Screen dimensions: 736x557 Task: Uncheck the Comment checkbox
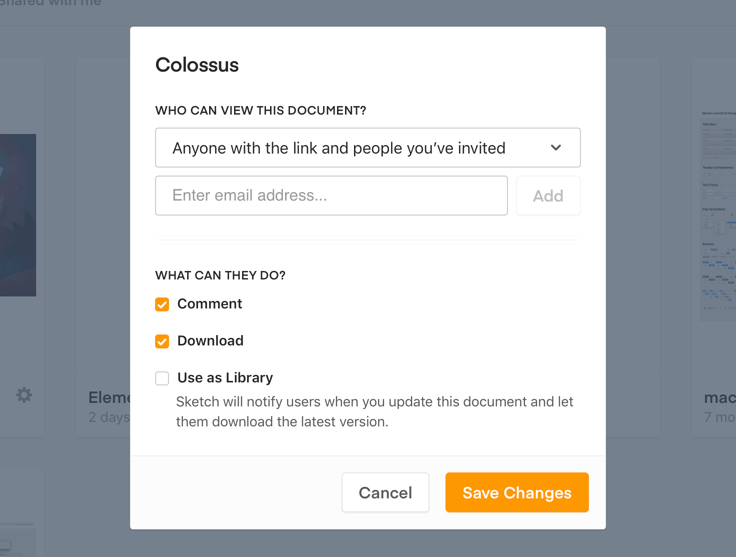point(162,304)
